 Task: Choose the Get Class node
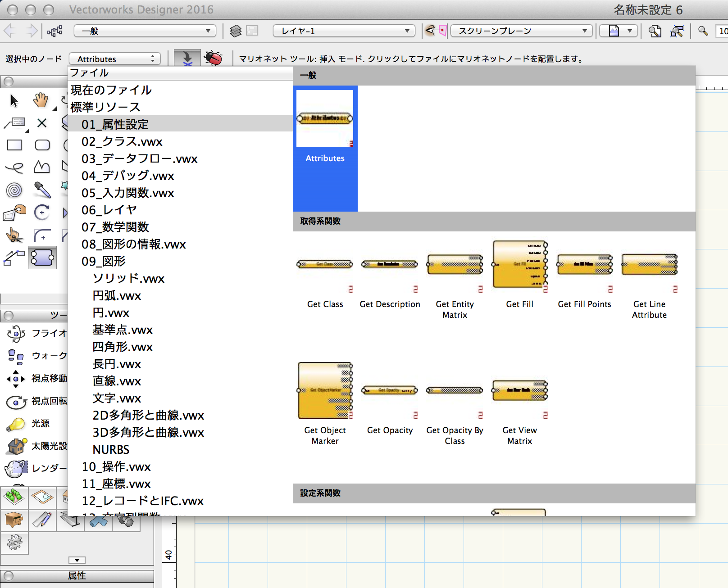325,275
